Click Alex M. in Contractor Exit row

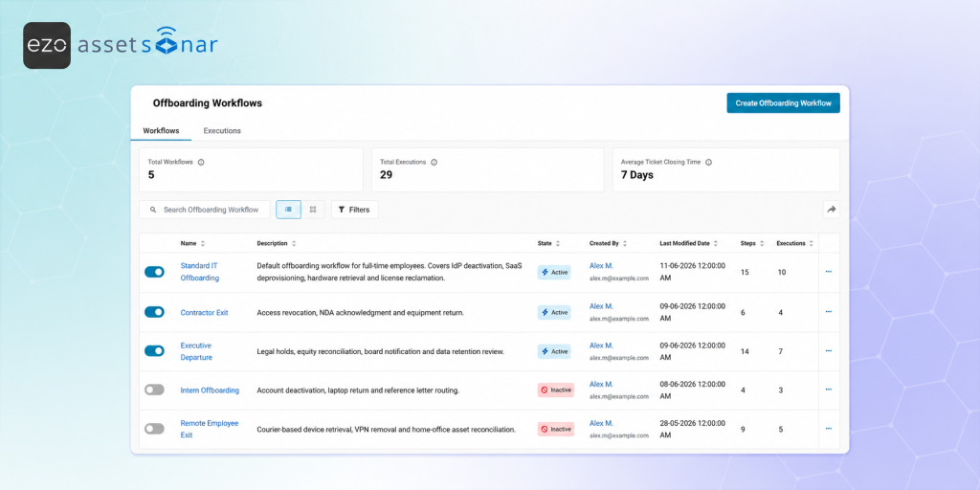pyautogui.click(x=601, y=306)
